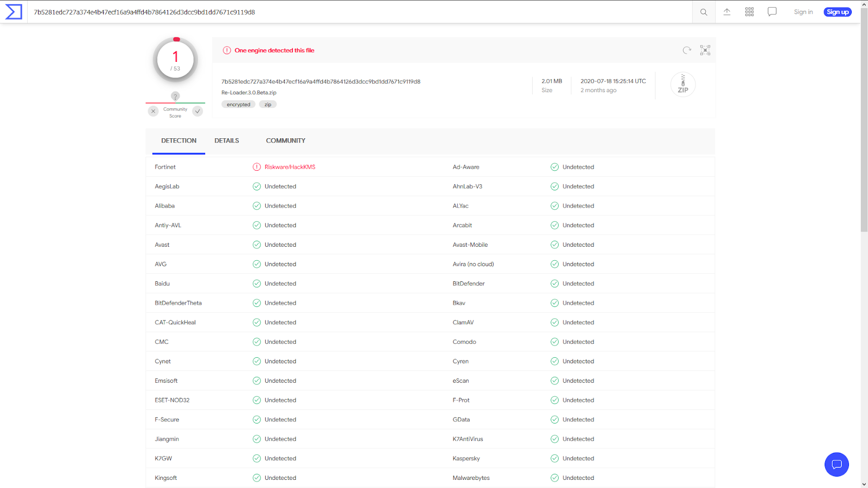Click the AhnLab-V3 engine name
The image size is (868, 488).
point(467,187)
